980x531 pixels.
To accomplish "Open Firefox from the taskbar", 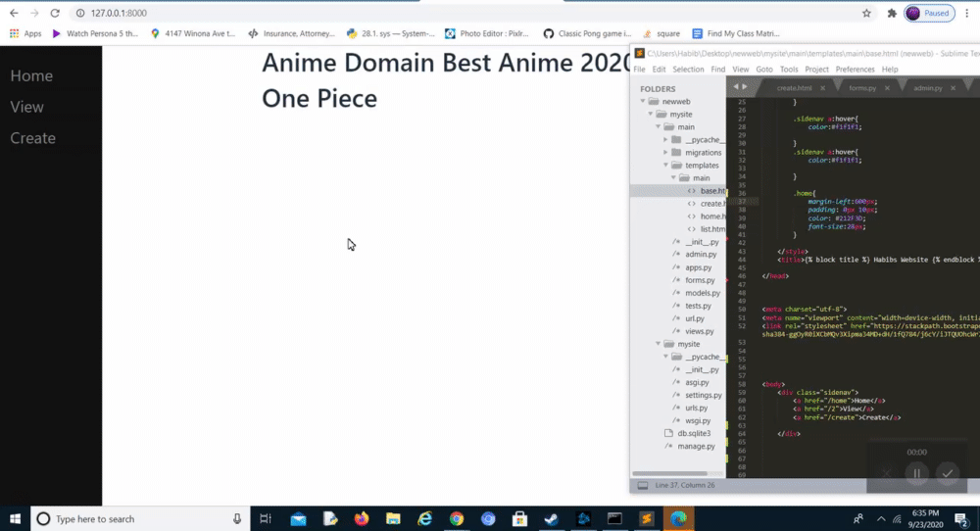I will (x=362, y=518).
